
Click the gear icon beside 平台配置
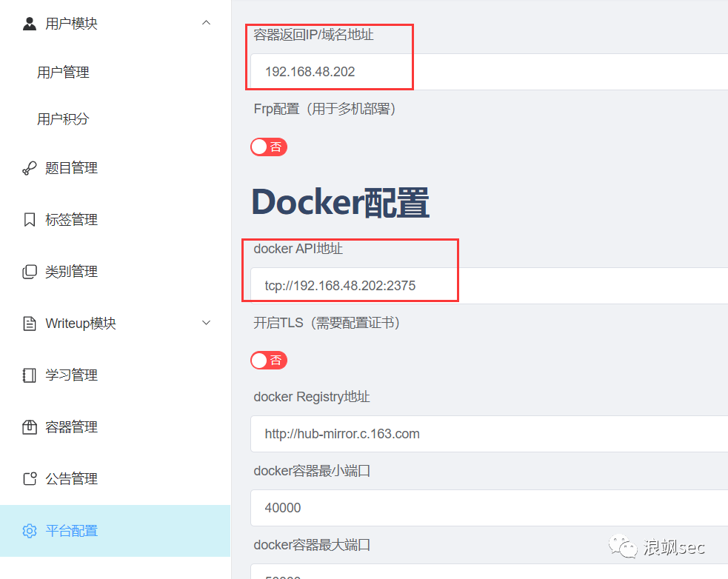tap(29, 531)
